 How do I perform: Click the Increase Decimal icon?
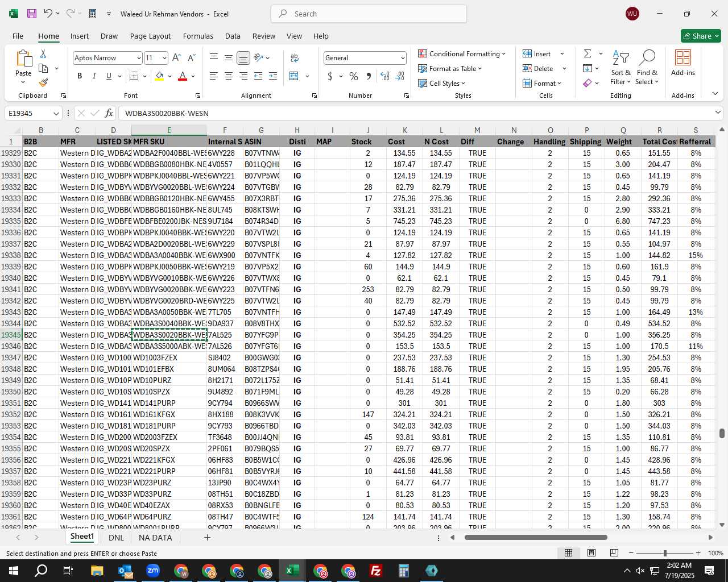point(385,76)
